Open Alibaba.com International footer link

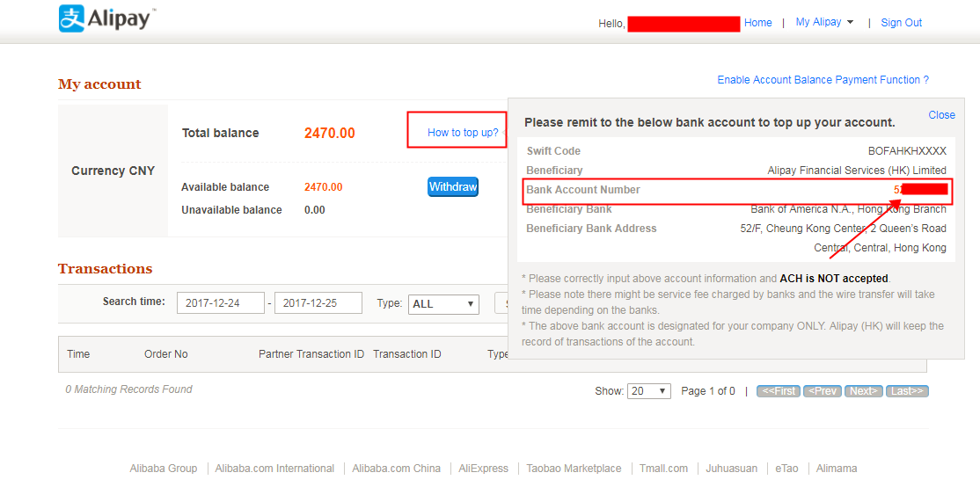(274, 469)
